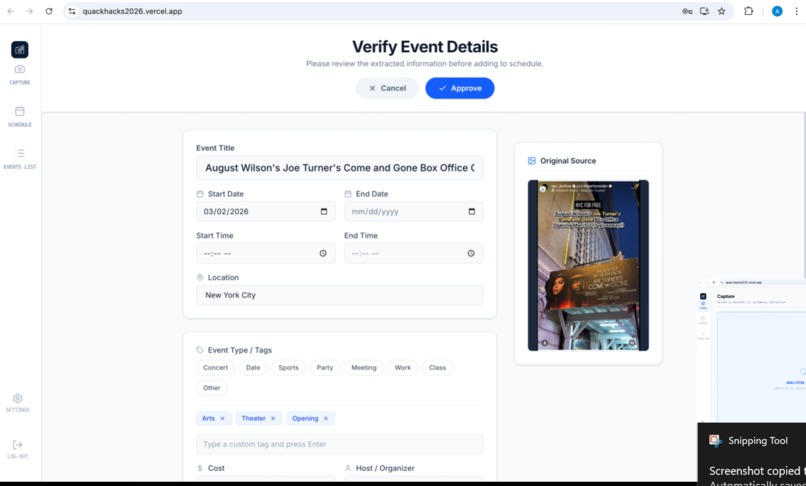Click the Approve button
Image resolution: width=806 pixels, height=486 pixels.
(460, 88)
